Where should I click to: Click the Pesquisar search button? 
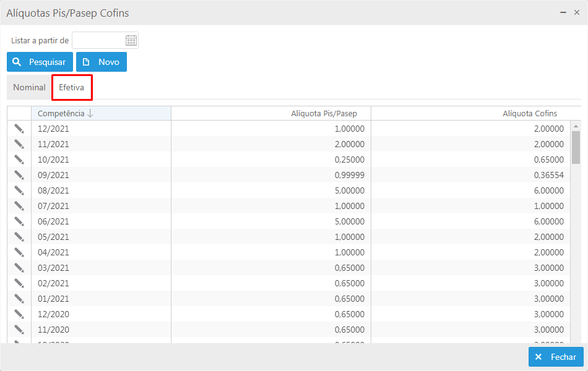point(40,62)
